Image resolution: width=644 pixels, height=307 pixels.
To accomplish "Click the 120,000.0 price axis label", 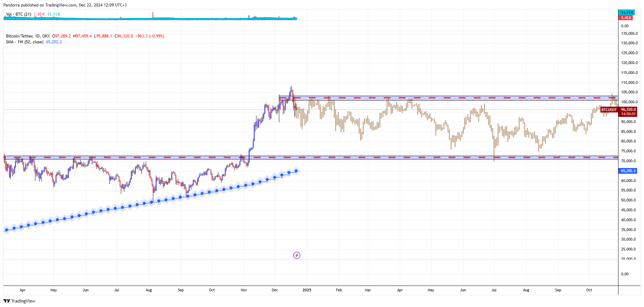I will click(x=629, y=63).
